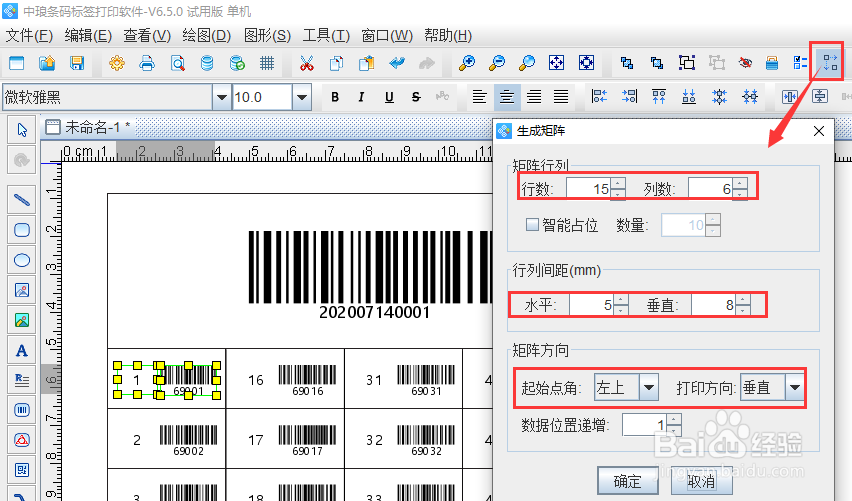This screenshot has width=852, height=501.
Task: Select the ellipse drawing tool
Action: click(22, 260)
